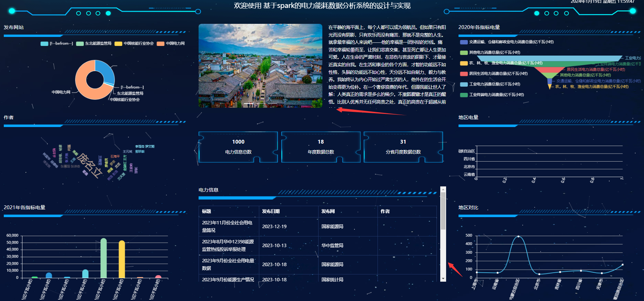The width and height of the screenshot is (644, 301).
Task: Click the scroll-up arrow of table scrollbar
Action: (443, 189)
